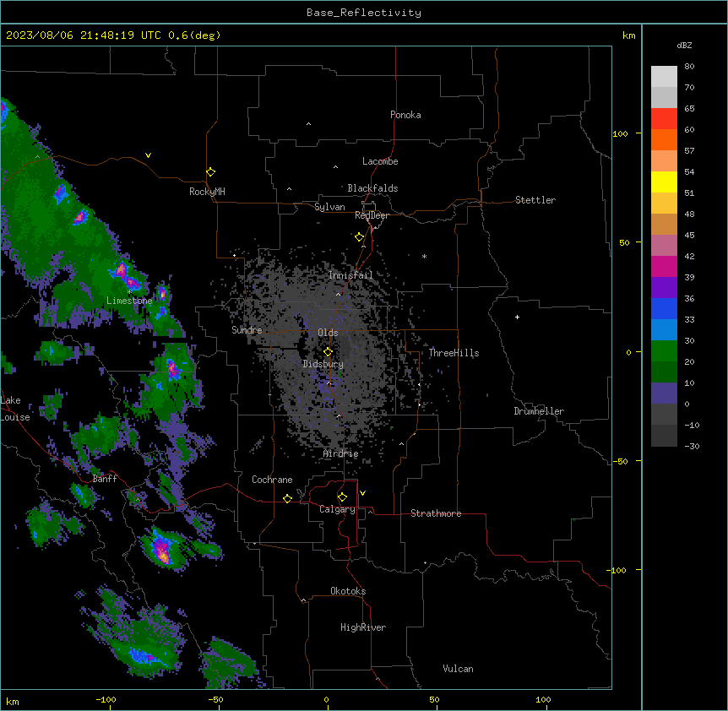This screenshot has height=711, width=728.
Task: Click the green 30-20 dBZ legend swatch
Action: click(x=664, y=351)
